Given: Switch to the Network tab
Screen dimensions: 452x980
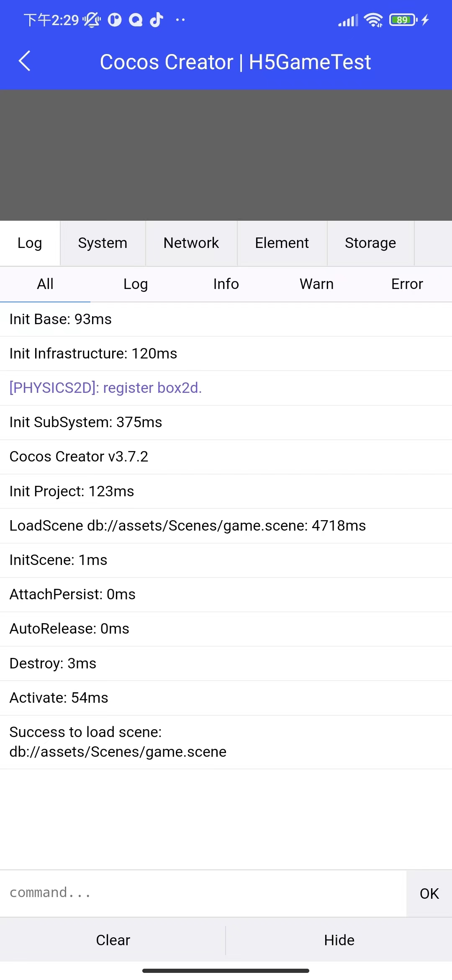Looking at the screenshot, I should click(191, 243).
